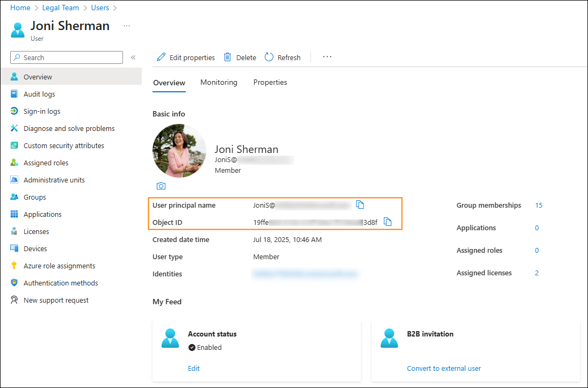Open Edit properties with pencil icon
The image size is (588, 388).
pos(185,57)
